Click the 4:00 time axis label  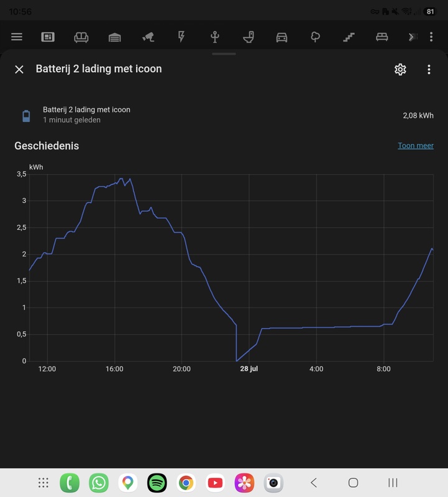point(316,369)
